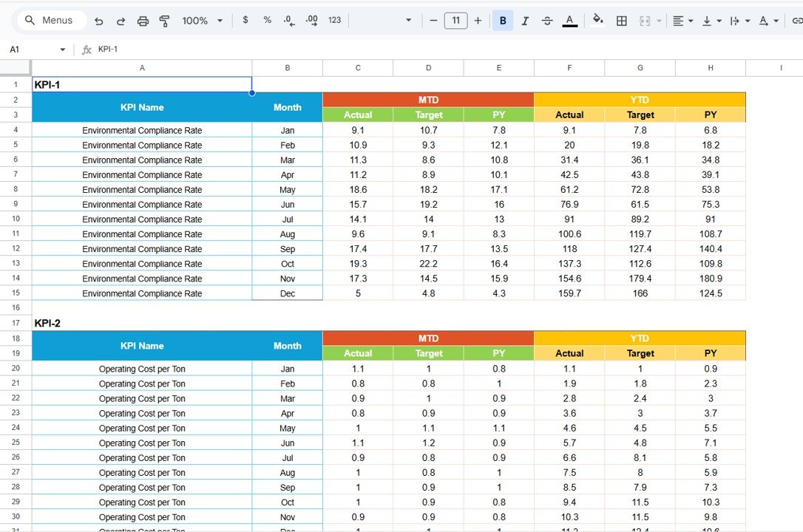Select the Paint format tool
Screen dimensions: 803x532
[x=164, y=20]
